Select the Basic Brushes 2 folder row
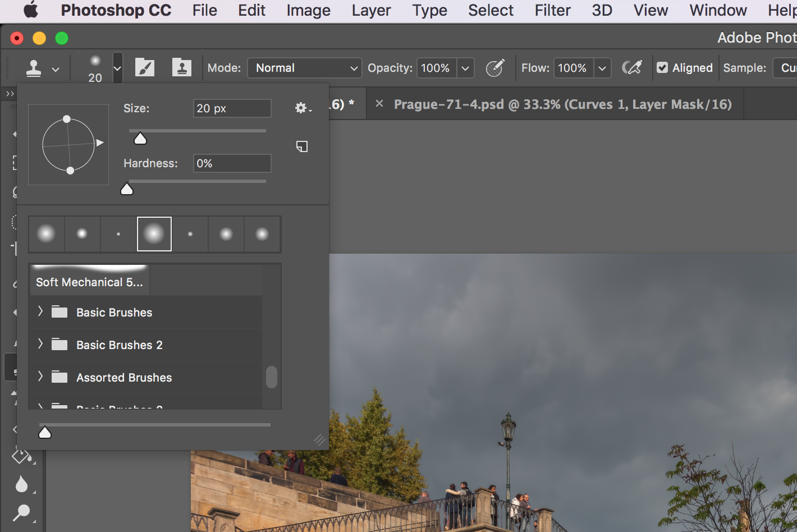The image size is (797, 532). click(x=146, y=345)
